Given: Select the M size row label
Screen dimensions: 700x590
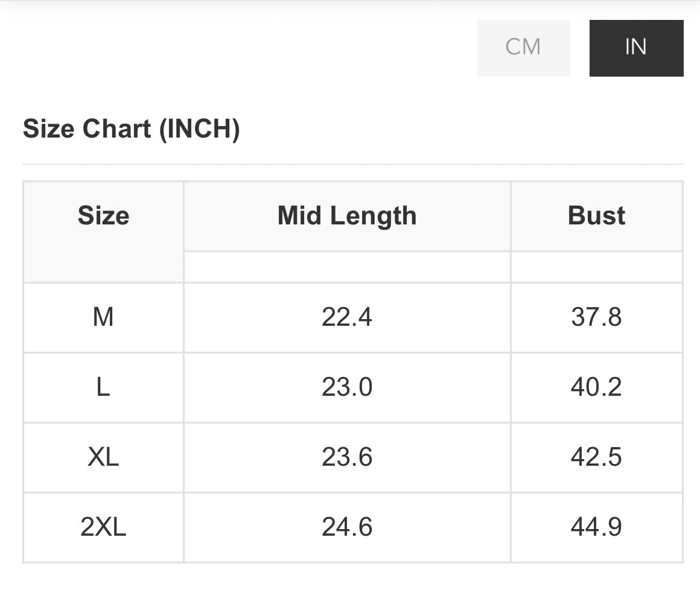Looking at the screenshot, I should [x=103, y=317].
